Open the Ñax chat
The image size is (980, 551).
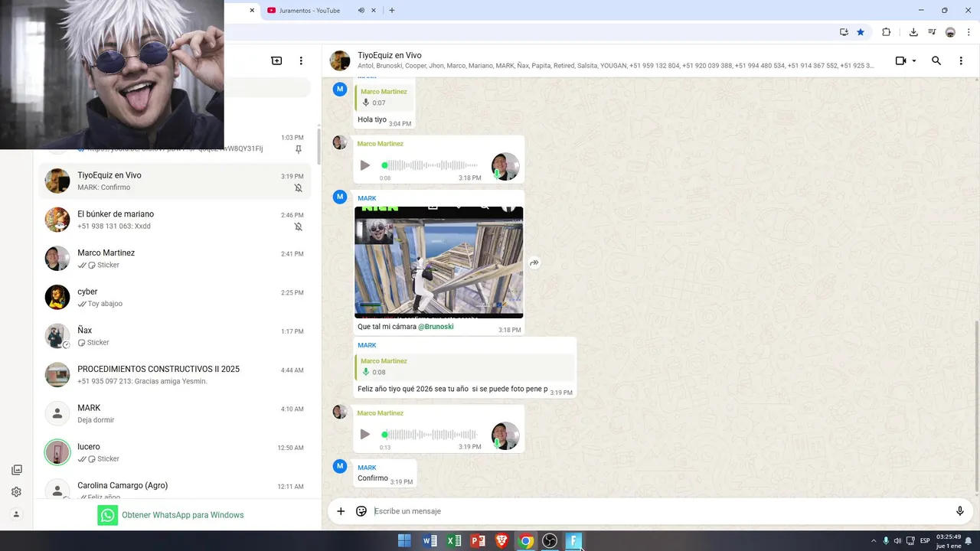pos(175,336)
